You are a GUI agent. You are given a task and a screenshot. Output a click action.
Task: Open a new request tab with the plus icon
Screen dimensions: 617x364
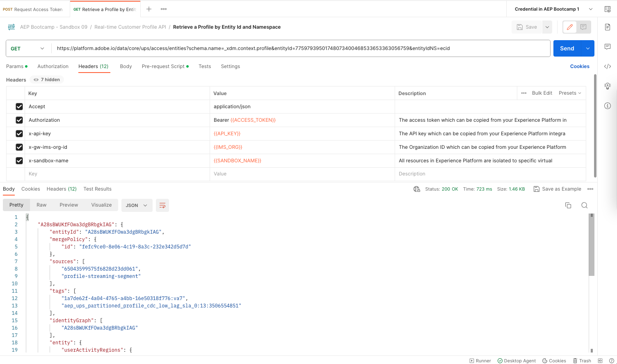(x=149, y=9)
